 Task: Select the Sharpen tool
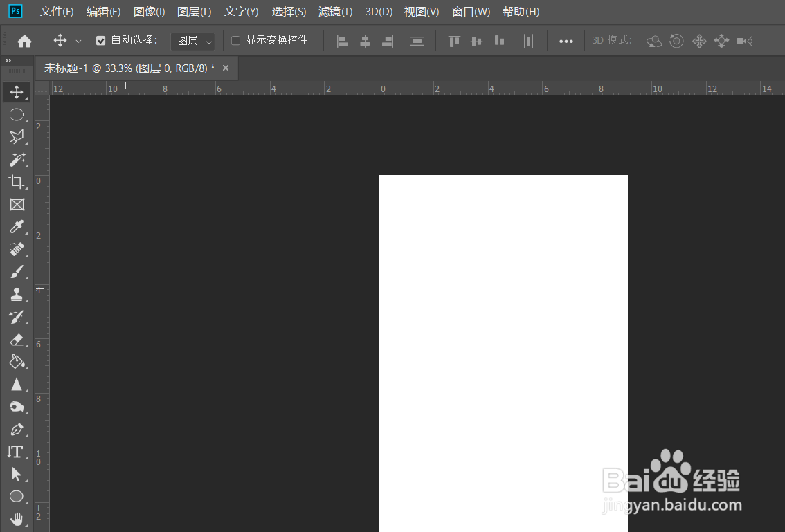point(17,384)
